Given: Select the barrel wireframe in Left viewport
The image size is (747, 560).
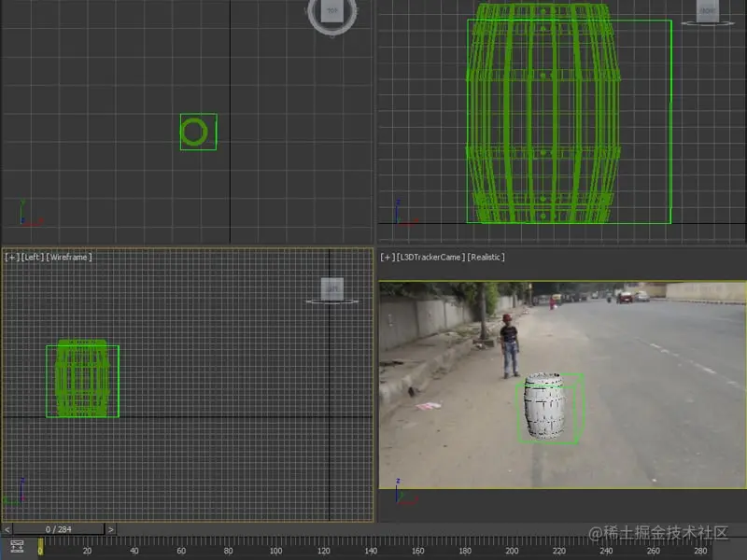Looking at the screenshot, I should [x=82, y=379].
